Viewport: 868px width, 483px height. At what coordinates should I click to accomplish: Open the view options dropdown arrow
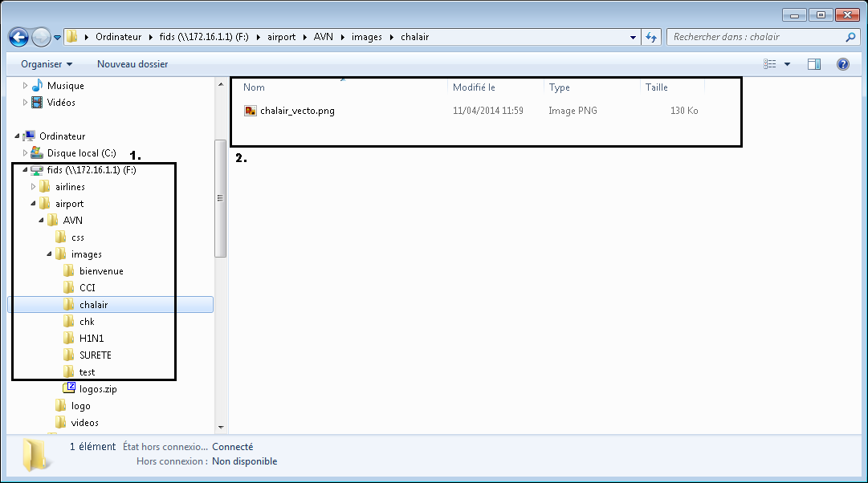pos(787,64)
